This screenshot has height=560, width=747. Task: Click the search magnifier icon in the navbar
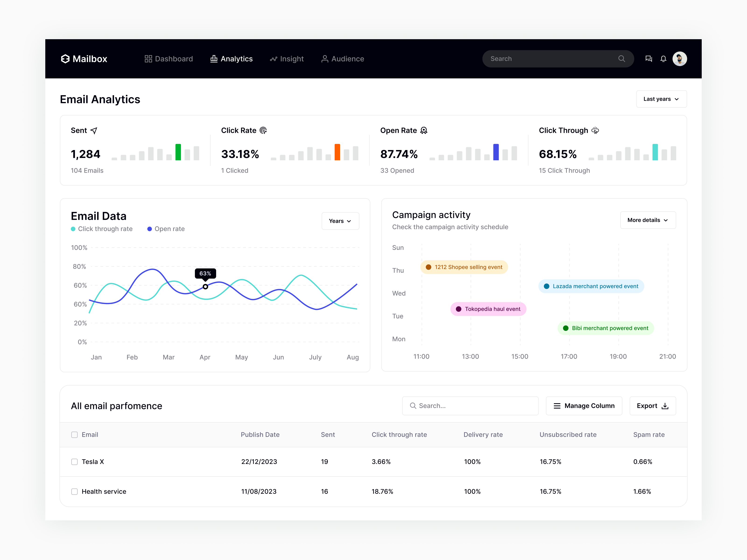pos(621,58)
